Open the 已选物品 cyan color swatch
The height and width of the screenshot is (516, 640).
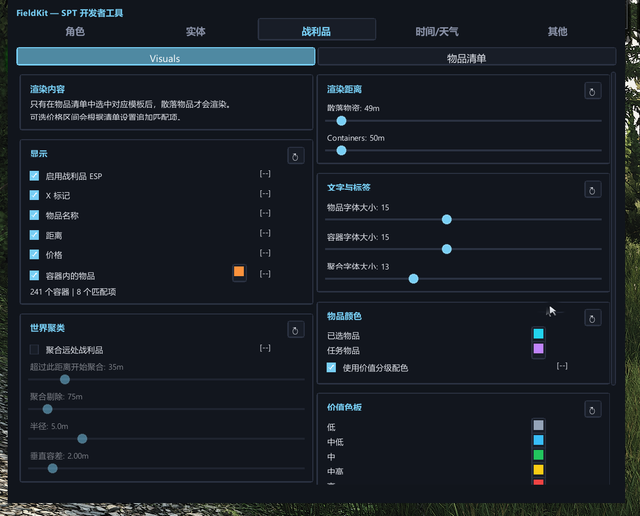(x=538, y=334)
